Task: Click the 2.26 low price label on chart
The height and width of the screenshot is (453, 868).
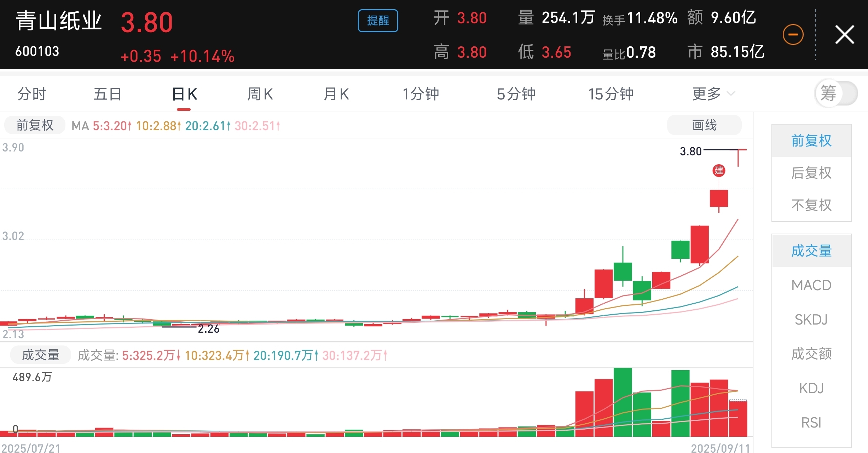Action: [x=209, y=329]
